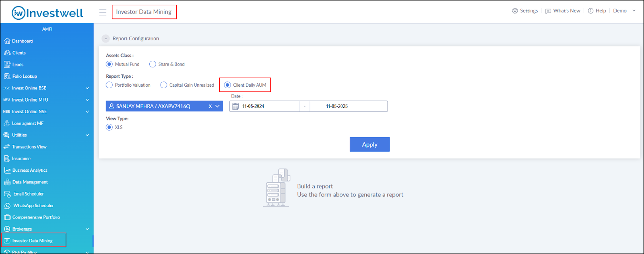
Task: Select Mutual Fund asset class
Action: [109, 64]
